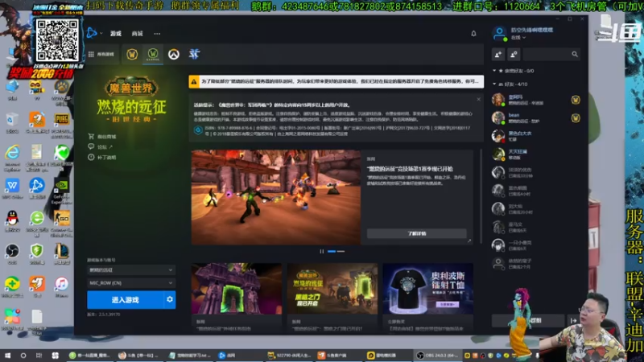This screenshot has height=362, width=644.
Task: Select friend named bean
Action: pos(535,118)
